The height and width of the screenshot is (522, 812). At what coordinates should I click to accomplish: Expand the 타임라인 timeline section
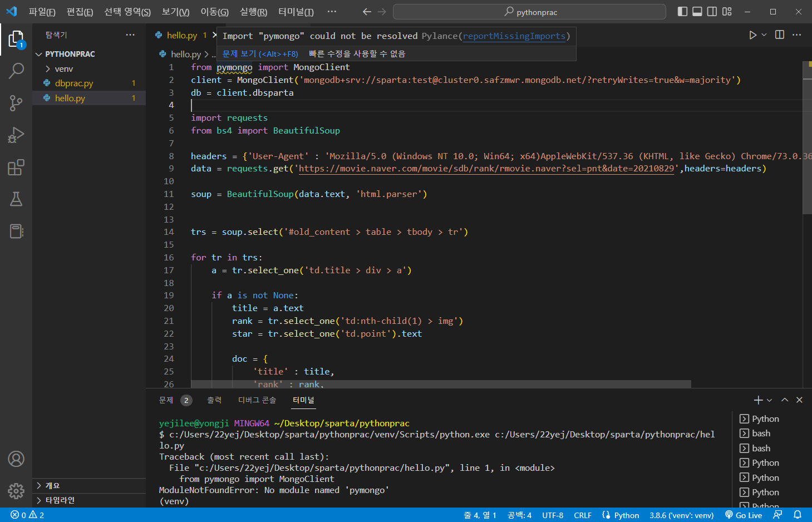[89, 500]
